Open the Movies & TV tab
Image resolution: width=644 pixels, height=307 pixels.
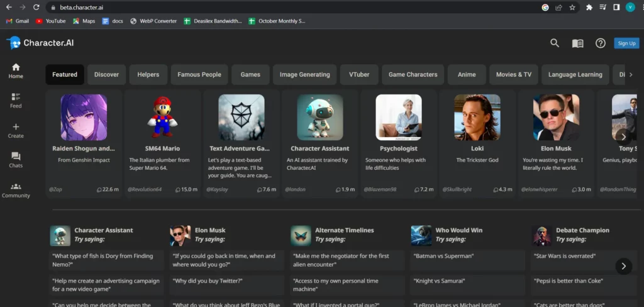[513, 74]
